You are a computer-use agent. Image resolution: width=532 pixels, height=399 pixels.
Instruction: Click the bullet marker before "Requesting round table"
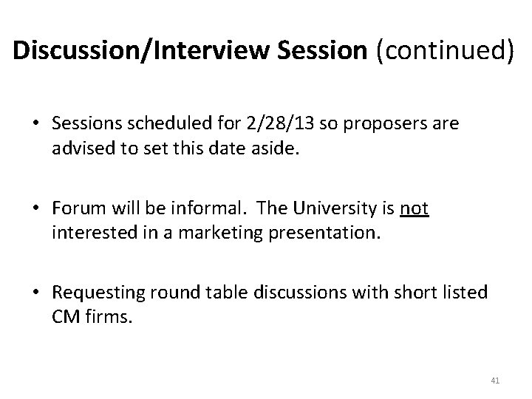(36, 293)
